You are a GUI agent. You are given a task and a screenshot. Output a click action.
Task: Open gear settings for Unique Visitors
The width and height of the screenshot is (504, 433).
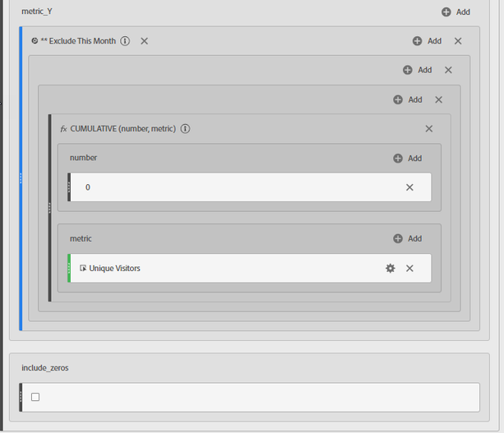[x=391, y=268]
